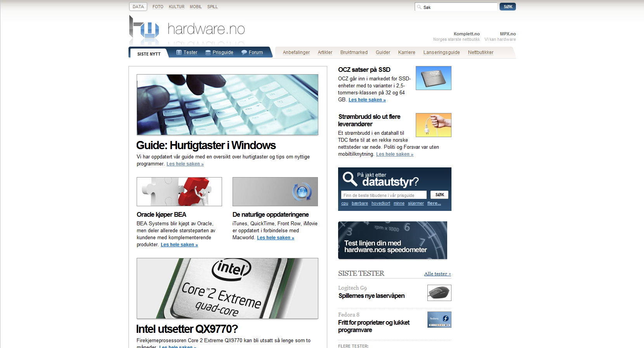Open the Fedora 8 test headline
This screenshot has height=348, width=644.
point(374,326)
